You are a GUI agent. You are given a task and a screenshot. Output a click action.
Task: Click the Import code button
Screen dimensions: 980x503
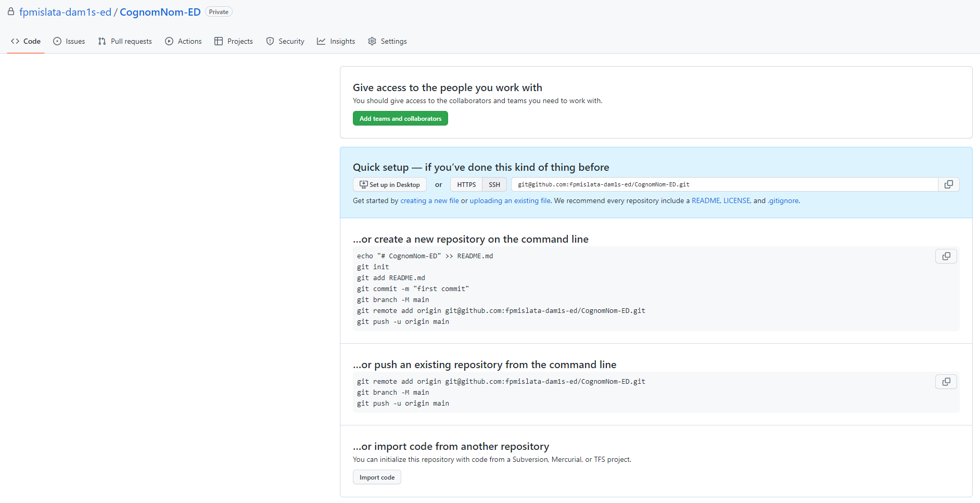[377, 477]
